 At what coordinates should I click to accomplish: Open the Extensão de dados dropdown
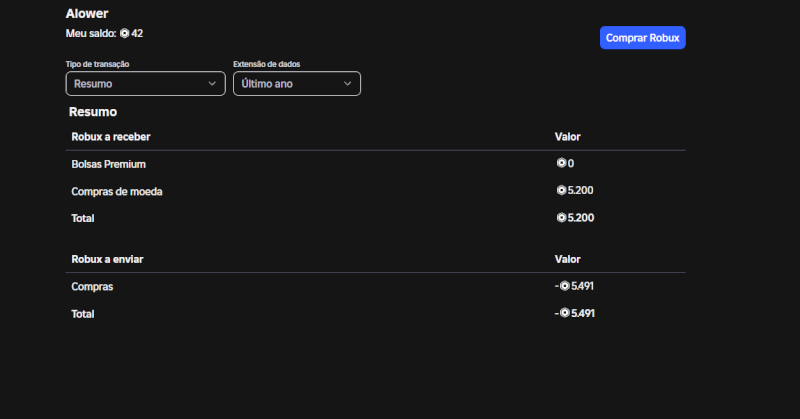tap(296, 84)
